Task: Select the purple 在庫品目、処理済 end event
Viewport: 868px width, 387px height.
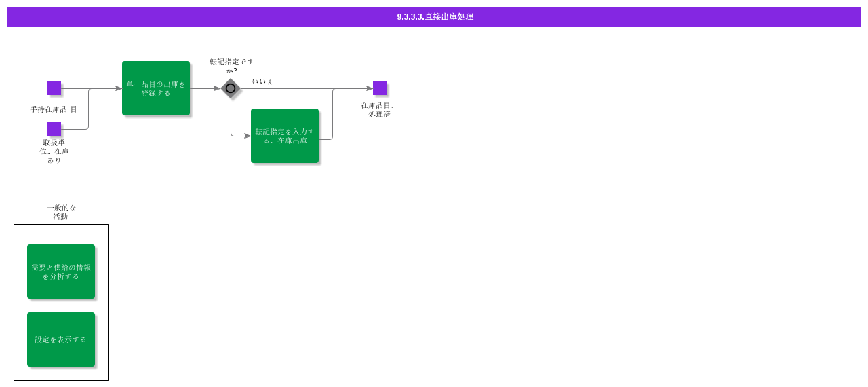Action: (380, 88)
